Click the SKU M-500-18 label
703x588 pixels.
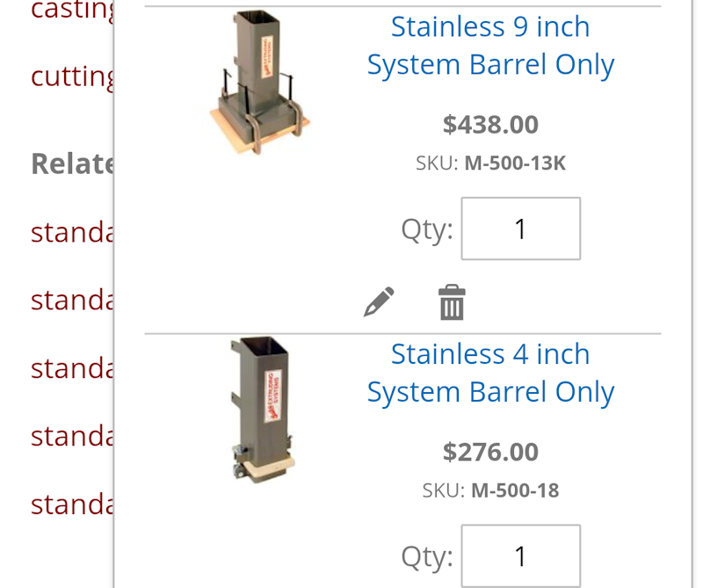[490, 490]
